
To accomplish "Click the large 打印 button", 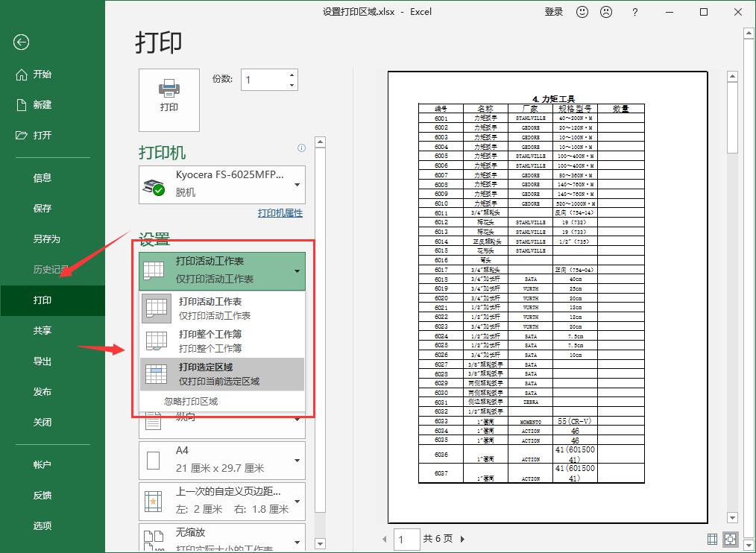I will click(168, 100).
